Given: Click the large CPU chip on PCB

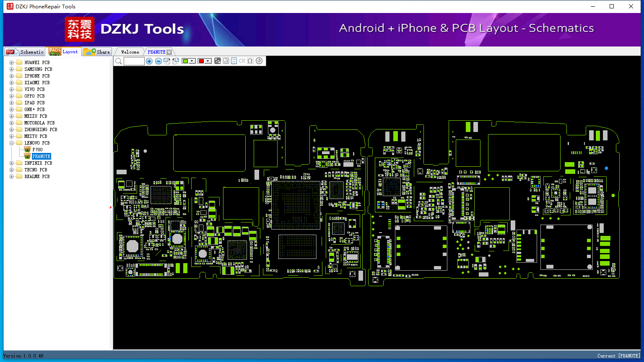Looking at the screenshot, I should pyautogui.click(x=295, y=205).
